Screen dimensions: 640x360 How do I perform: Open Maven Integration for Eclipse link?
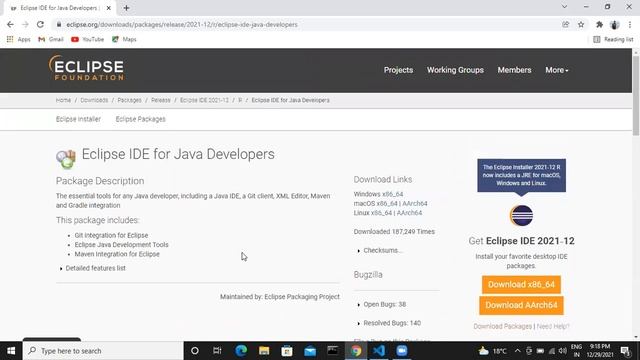click(x=117, y=254)
